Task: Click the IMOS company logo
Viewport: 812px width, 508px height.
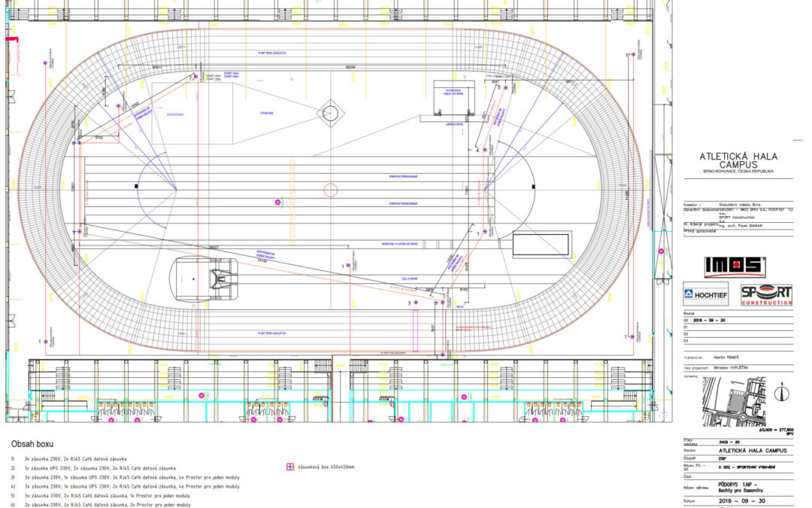Action: click(x=734, y=266)
